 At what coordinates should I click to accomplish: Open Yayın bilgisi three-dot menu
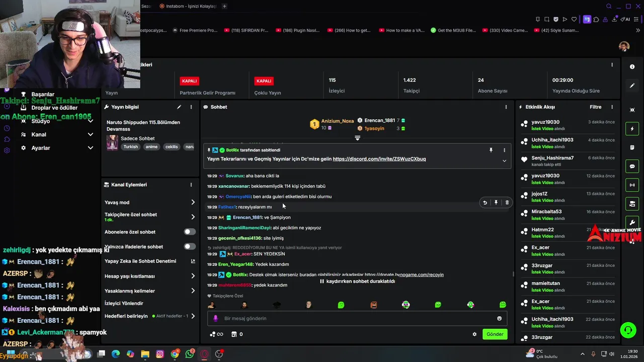(191, 107)
